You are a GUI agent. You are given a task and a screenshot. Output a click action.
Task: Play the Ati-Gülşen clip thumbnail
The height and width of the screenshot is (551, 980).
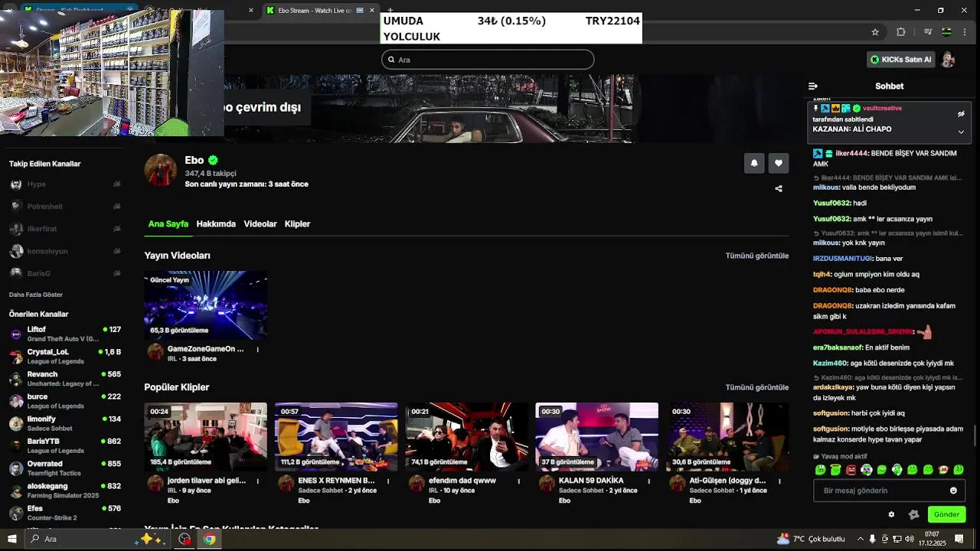(x=727, y=436)
